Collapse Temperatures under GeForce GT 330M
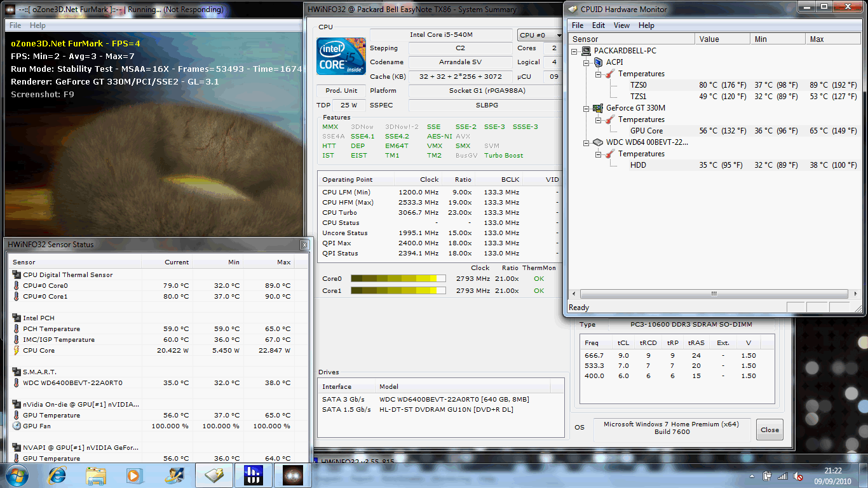Screen dimensions: 868x488 (x=599, y=119)
